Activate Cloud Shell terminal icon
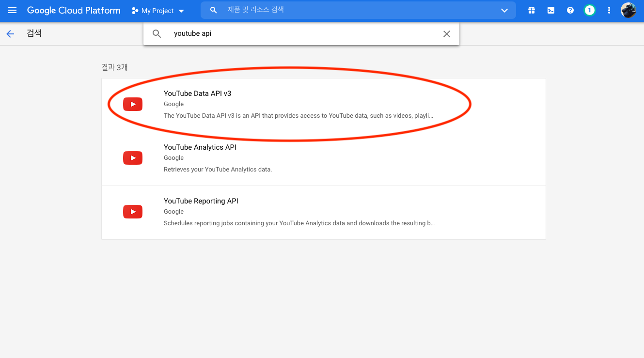644x358 pixels. [551, 10]
